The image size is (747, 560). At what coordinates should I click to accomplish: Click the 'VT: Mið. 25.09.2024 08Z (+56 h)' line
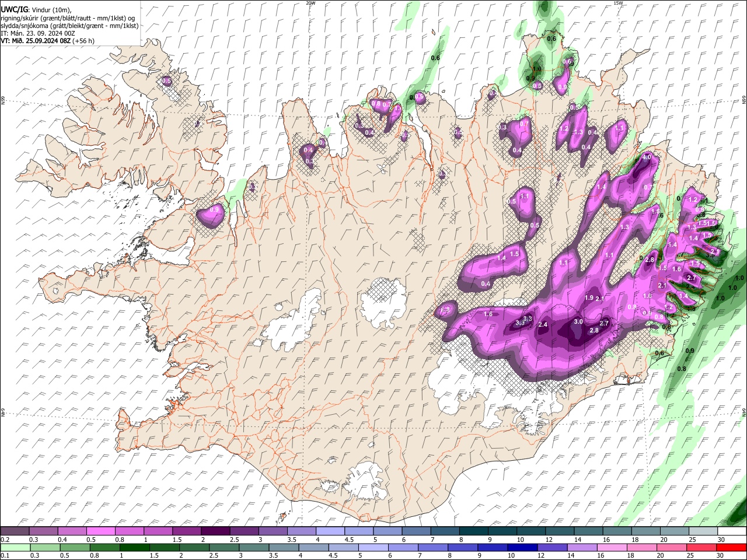pos(48,41)
